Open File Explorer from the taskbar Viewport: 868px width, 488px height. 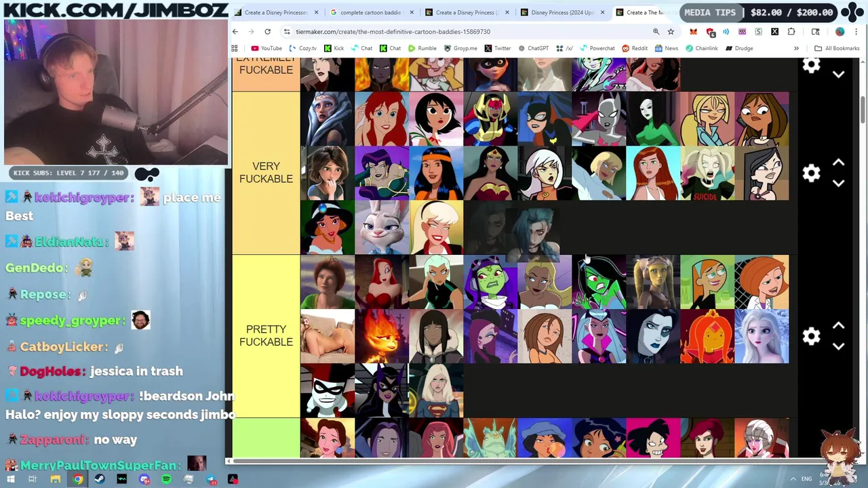pos(56,479)
